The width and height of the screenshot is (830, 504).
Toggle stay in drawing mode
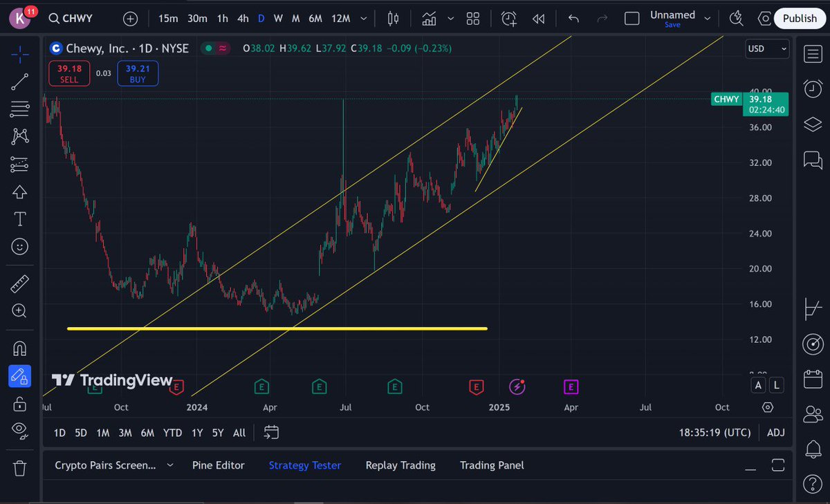pyautogui.click(x=19, y=375)
